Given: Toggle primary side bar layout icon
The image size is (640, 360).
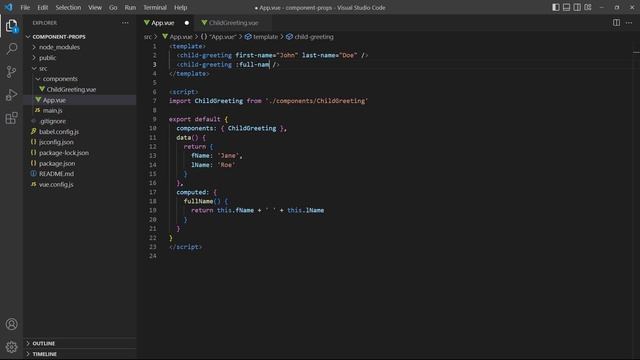Looking at the screenshot, I should (556, 7).
